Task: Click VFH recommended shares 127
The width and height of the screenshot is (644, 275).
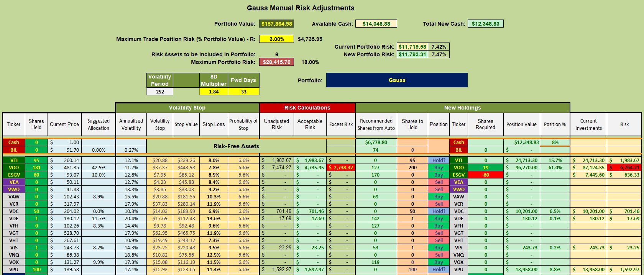Action: [376, 226]
